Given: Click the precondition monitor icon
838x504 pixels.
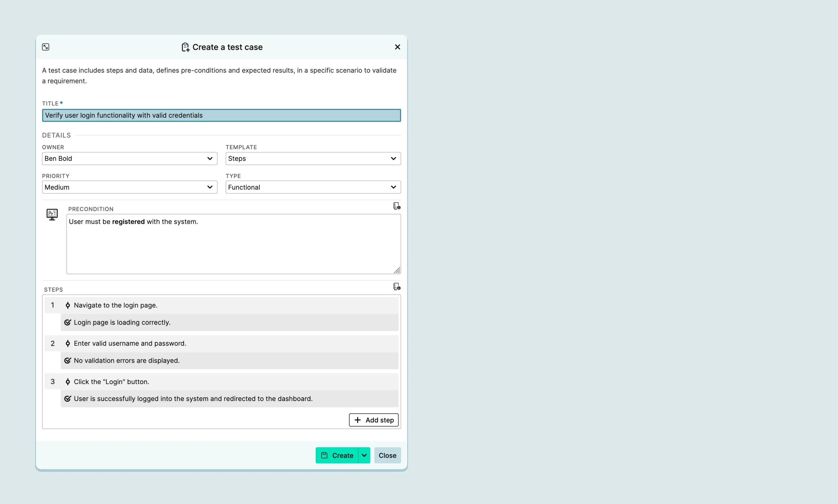Looking at the screenshot, I should point(52,214).
